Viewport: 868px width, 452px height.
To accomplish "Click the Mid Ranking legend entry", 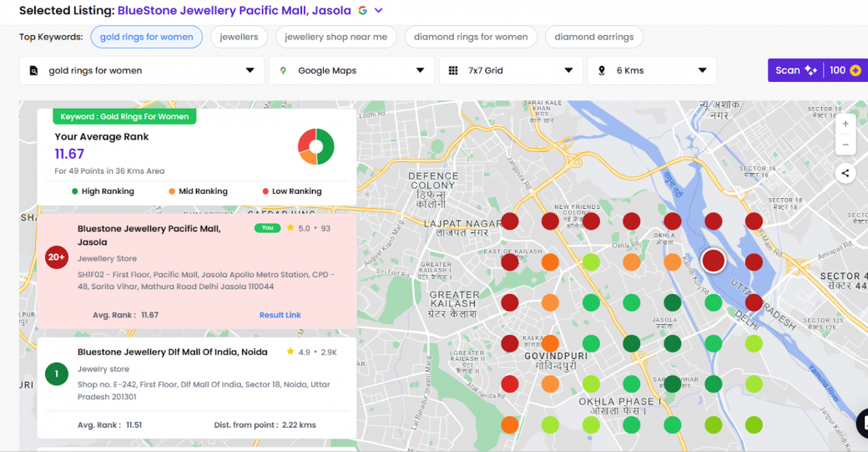I will 198,191.
